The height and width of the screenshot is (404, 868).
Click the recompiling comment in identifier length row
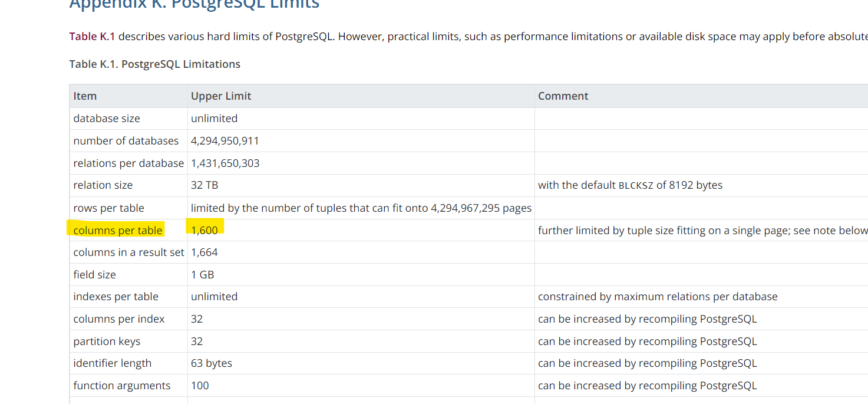[648, 363]
